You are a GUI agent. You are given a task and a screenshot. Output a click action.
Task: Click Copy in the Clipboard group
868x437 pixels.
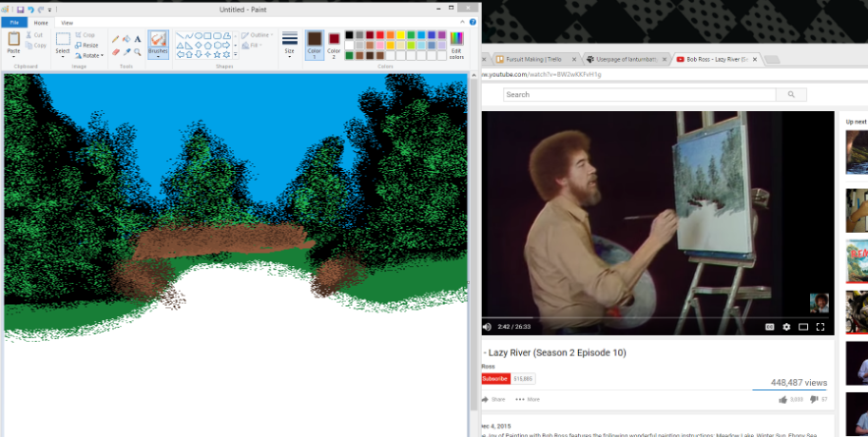coord(35,46)
